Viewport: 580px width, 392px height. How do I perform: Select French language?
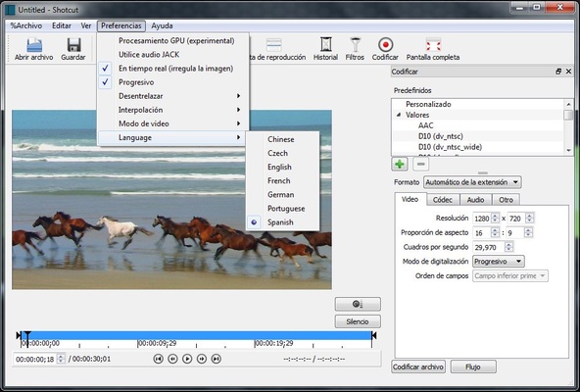coord(282,180)
